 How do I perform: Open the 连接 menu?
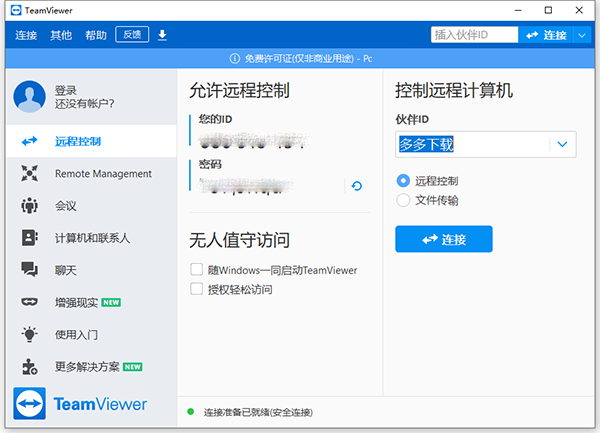tap(26, 35)
